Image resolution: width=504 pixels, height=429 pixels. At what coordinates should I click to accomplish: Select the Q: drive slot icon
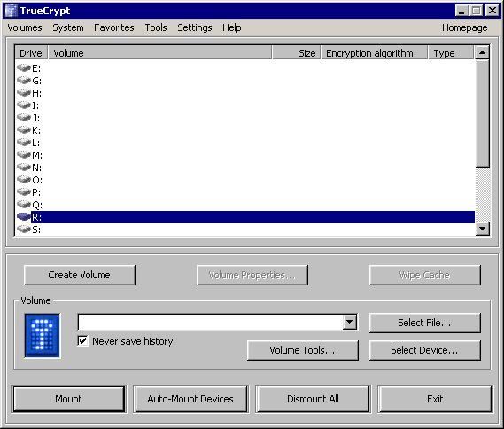tap(23, 205)
